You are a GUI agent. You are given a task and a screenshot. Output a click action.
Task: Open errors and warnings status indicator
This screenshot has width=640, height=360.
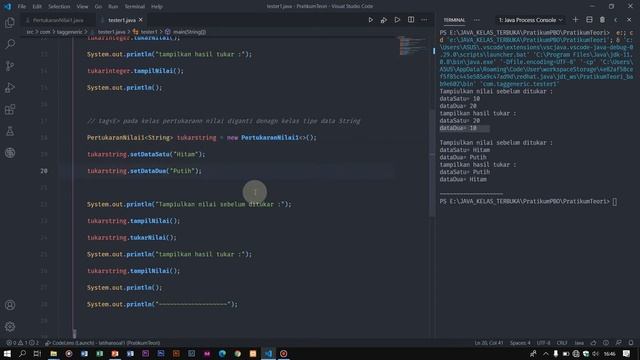pos(22,343)
